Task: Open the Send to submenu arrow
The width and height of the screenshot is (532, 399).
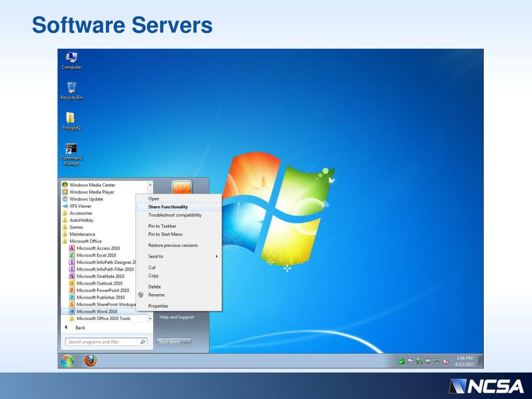Action: click(217, 257)
